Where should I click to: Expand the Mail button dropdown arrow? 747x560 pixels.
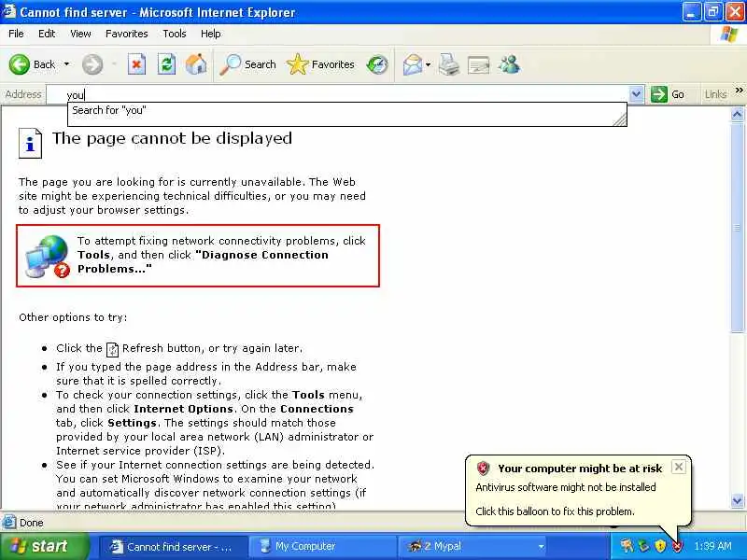click(x=428, y=64)
